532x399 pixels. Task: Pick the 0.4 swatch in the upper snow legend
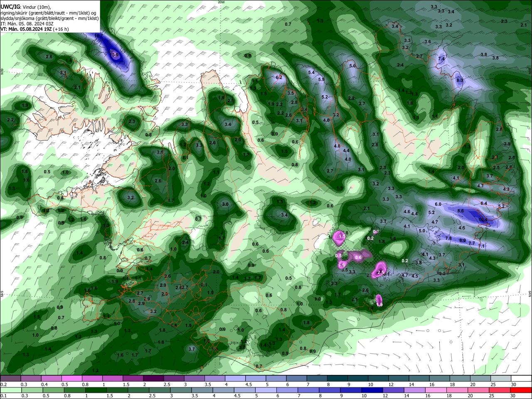point(51,379)
